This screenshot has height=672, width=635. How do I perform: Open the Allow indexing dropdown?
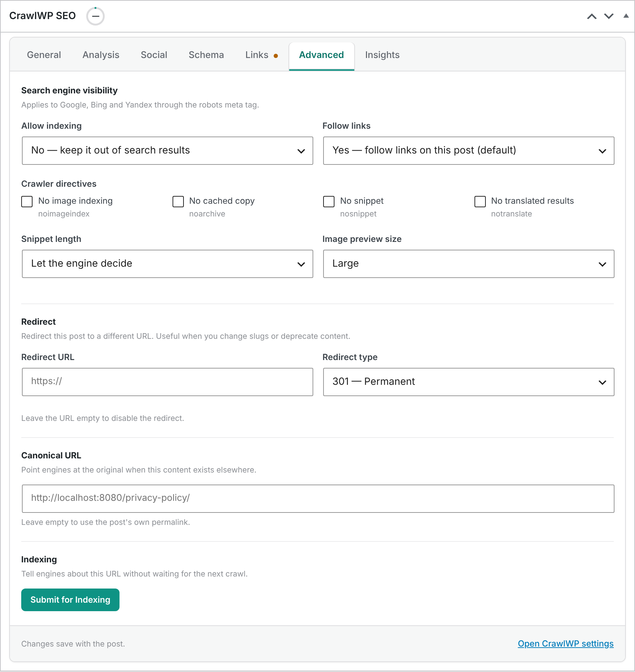(168, 151)
